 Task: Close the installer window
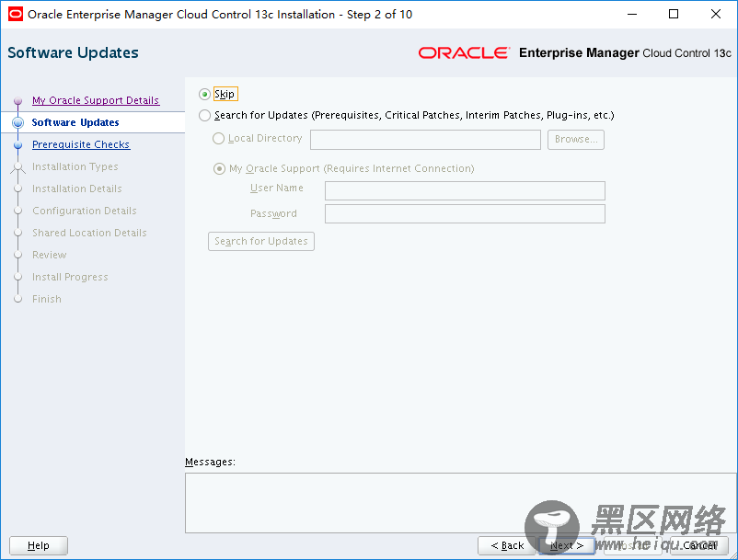[x=715, y=14]
